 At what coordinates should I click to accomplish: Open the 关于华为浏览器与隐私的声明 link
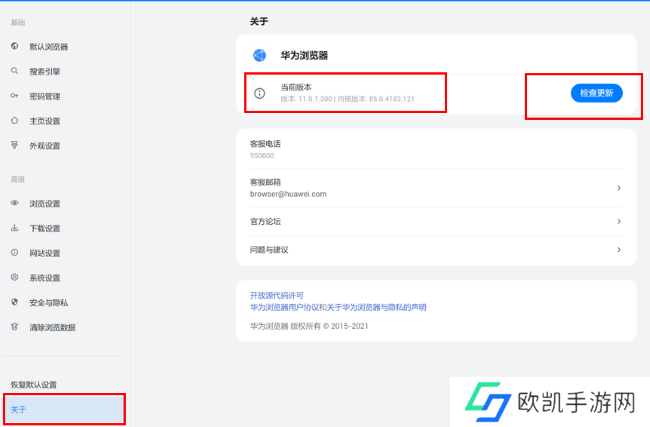click(376, 307)
